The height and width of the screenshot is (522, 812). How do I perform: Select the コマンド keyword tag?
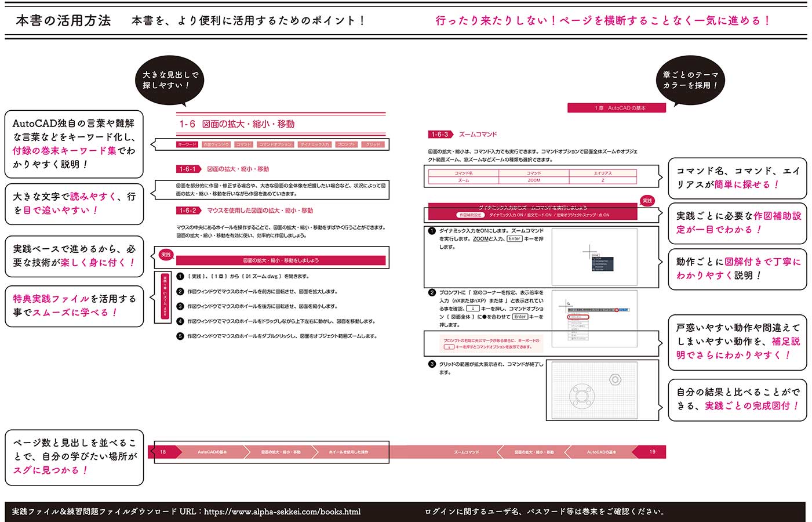tap(243, 144)
